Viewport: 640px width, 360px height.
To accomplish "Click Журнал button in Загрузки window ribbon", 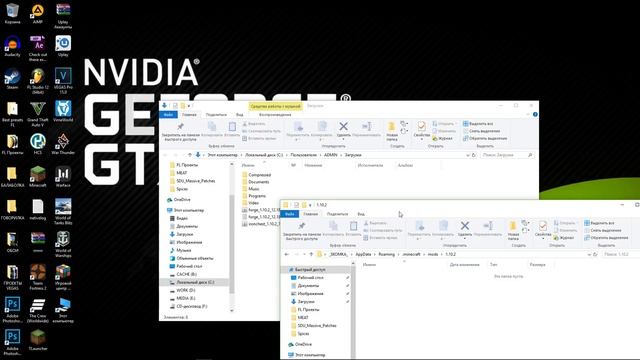I will click(x=442, y=138).
